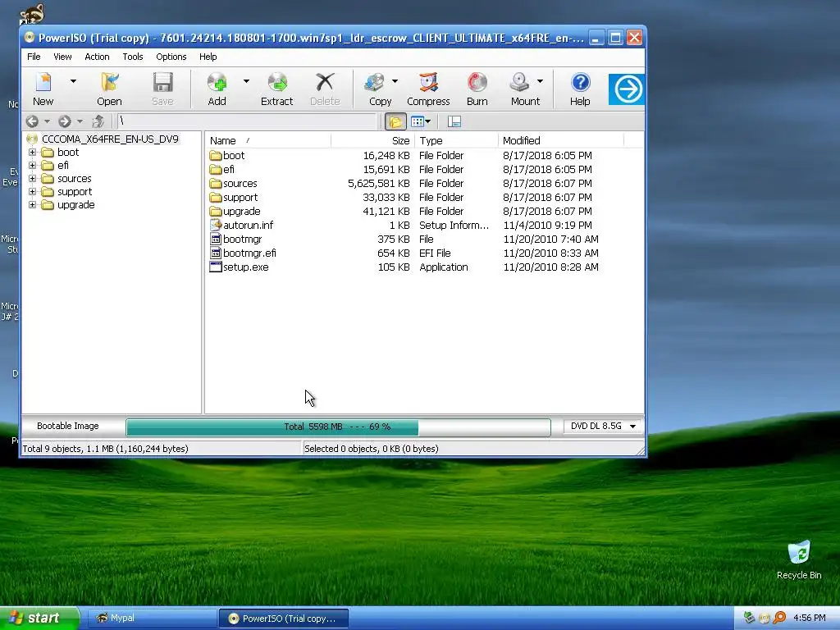Click the blue arrow banner button

tap(626, 89)
